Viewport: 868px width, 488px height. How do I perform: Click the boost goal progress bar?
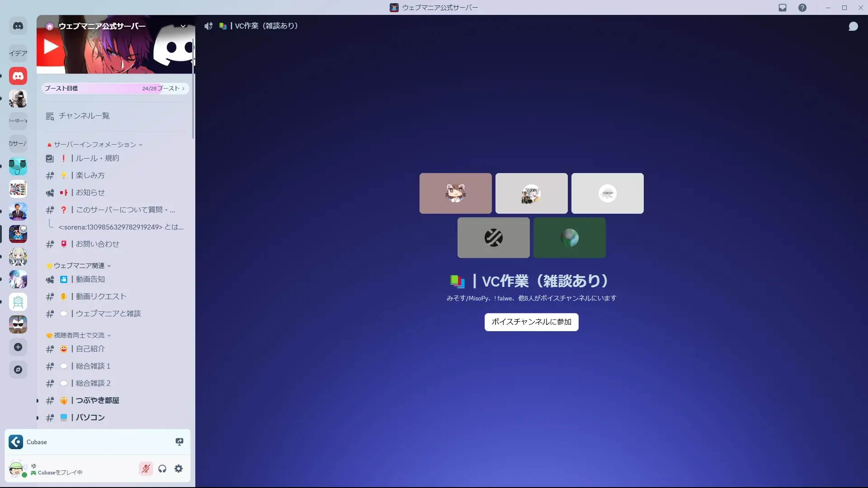115,89
